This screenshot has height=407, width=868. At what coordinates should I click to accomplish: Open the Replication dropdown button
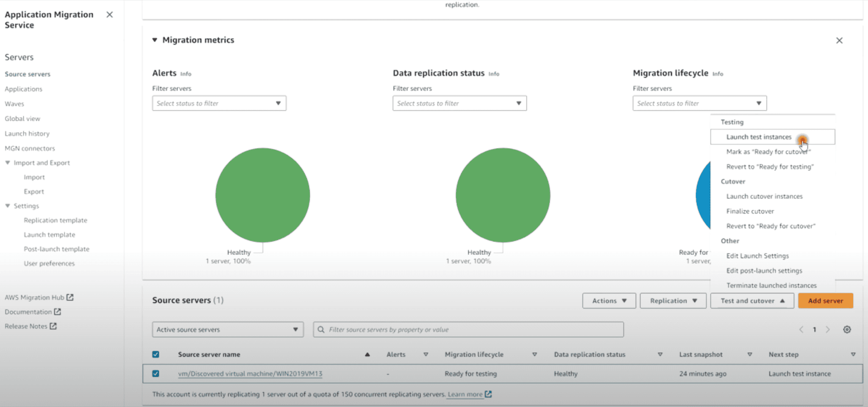[x=673, y=301]
